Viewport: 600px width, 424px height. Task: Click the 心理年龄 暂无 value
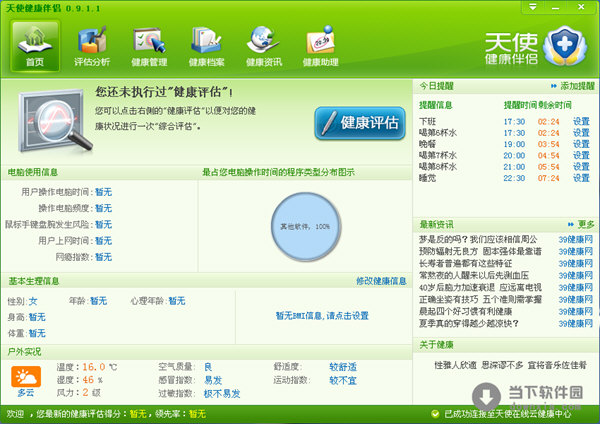(x=177, y=301)
